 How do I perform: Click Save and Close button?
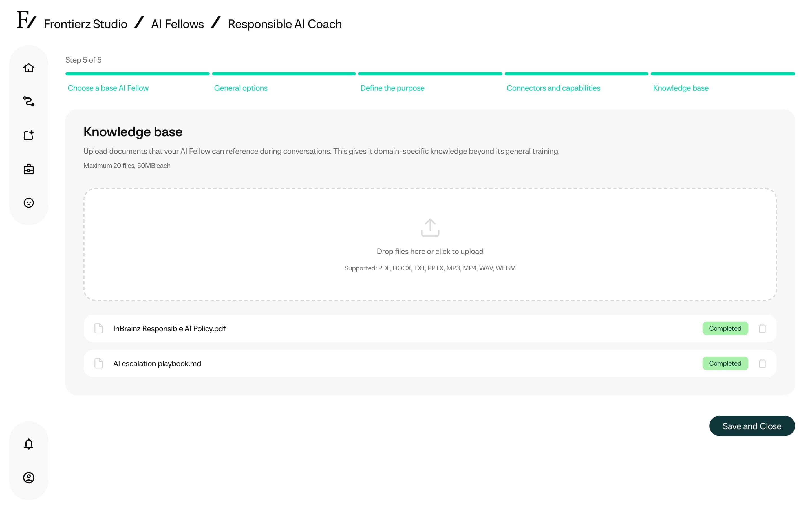click(752, 426)
